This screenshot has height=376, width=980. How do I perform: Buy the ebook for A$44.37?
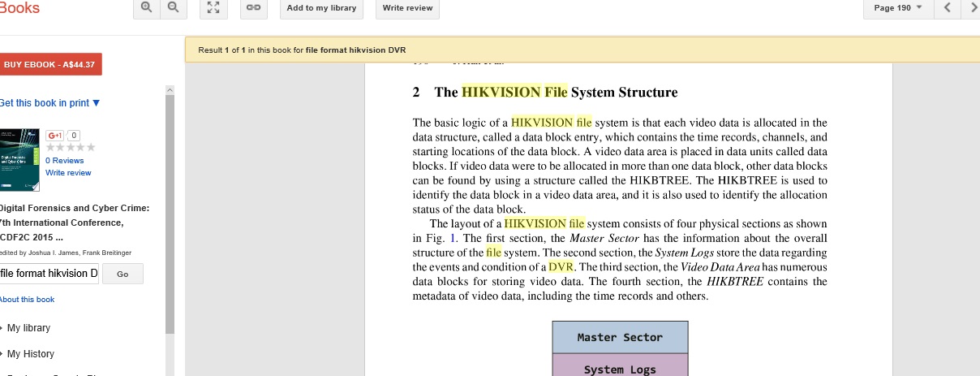pyautogui.click(x=50, y=64)
